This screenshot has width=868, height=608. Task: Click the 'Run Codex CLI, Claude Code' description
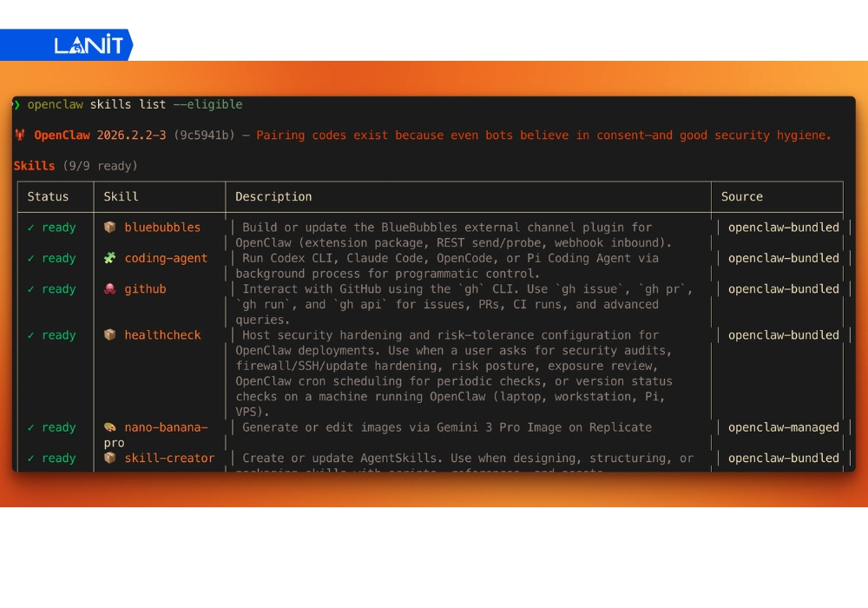pyautogui.click(x=447, y=266)
